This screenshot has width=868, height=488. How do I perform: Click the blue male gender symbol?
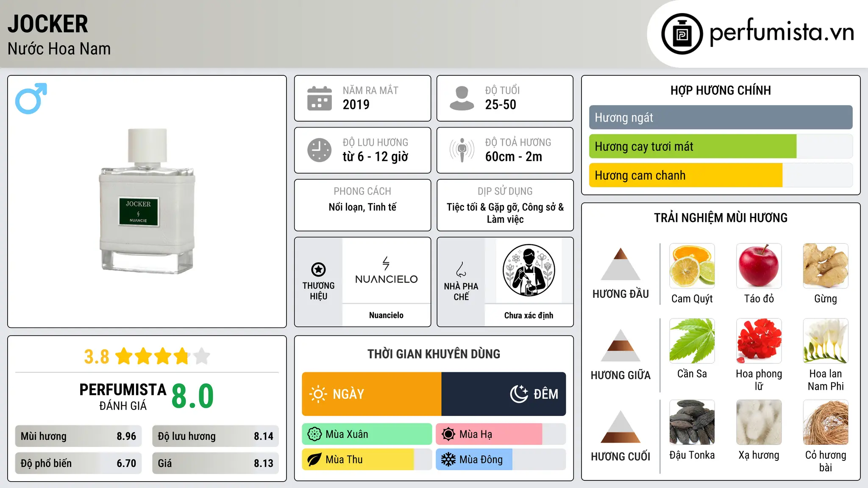(x=31, y=98)
